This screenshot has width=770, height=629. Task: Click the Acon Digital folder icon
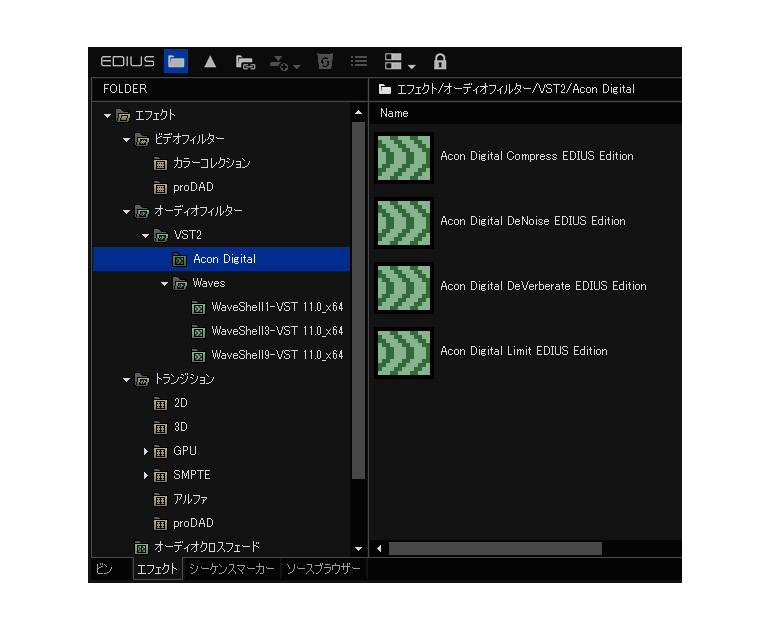click(x=179, y=259)
